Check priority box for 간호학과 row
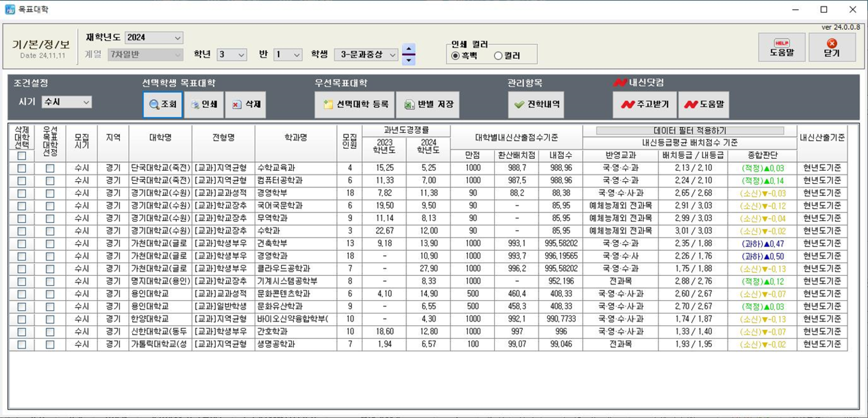The image size is (868, 418). 50,332
